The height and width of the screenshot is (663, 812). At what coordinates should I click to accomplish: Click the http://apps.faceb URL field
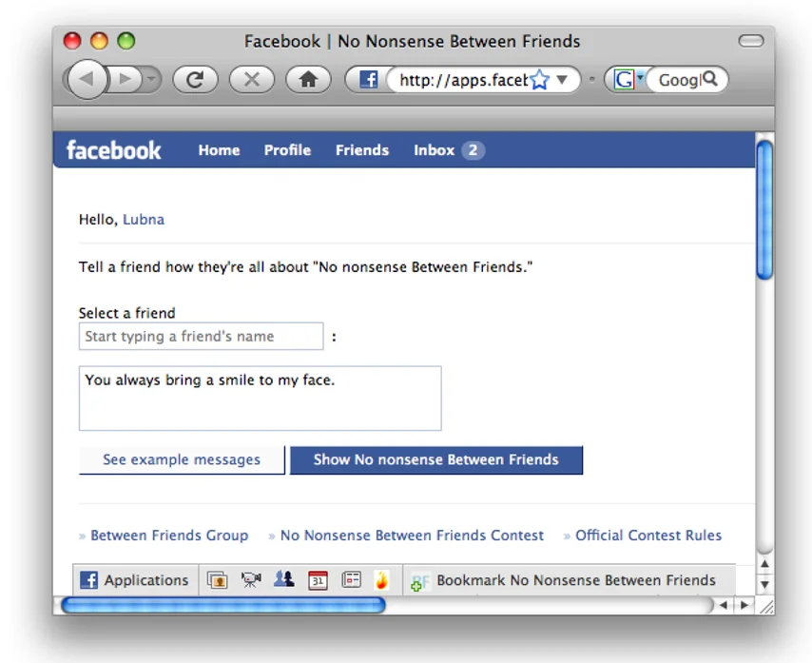463,80
